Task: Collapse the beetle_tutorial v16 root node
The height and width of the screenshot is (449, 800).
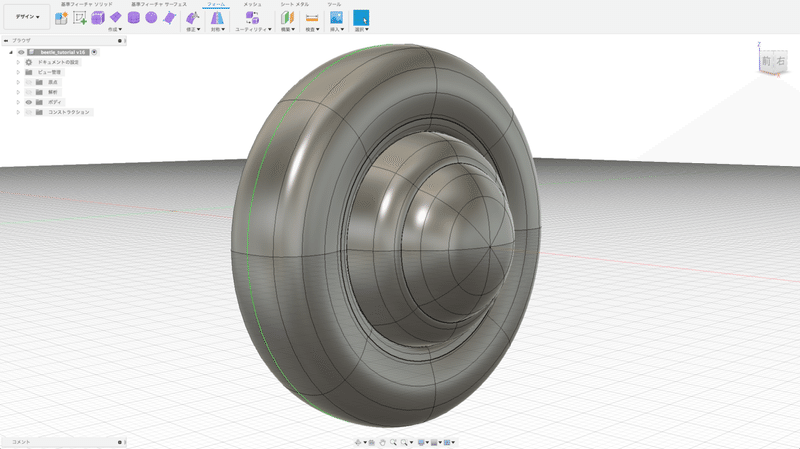Action: [11, 52]
